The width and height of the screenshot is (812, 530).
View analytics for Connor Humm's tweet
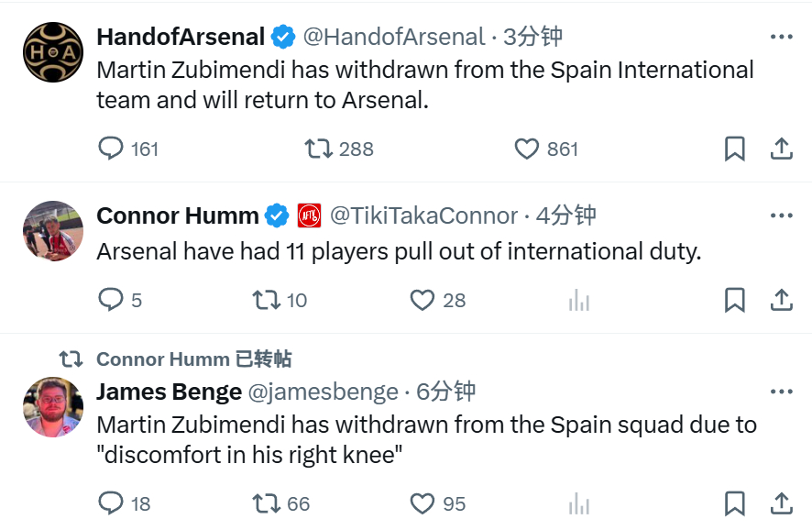(x=578, y=300)
